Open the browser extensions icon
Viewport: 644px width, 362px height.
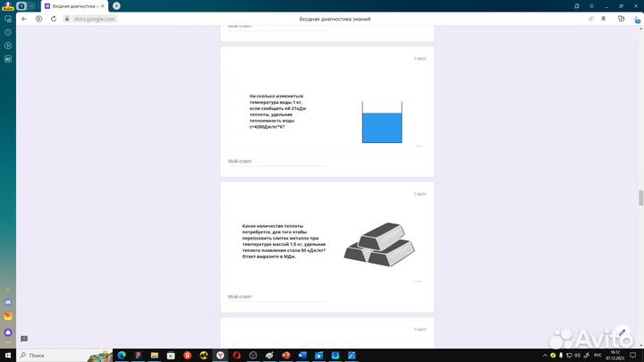coord(621,19)
